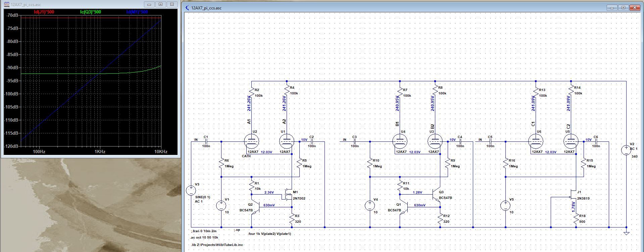Select the A1 net label

[249, 122]
